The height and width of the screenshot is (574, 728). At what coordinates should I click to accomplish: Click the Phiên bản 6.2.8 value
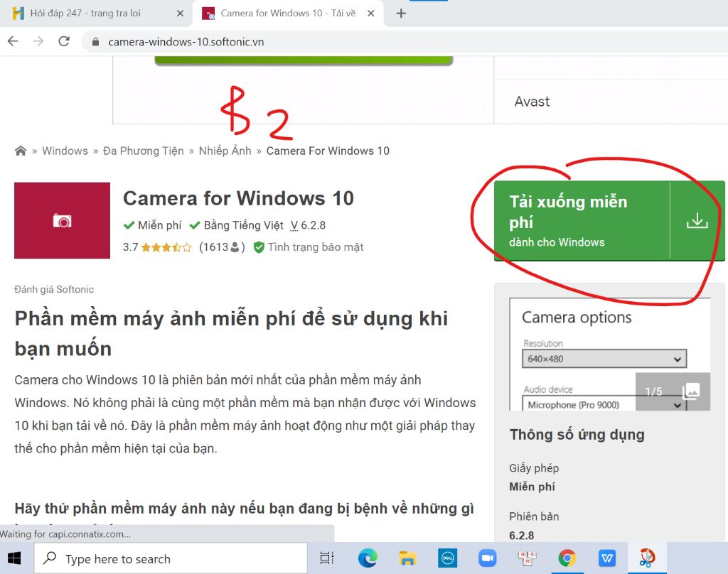point(521,536)
